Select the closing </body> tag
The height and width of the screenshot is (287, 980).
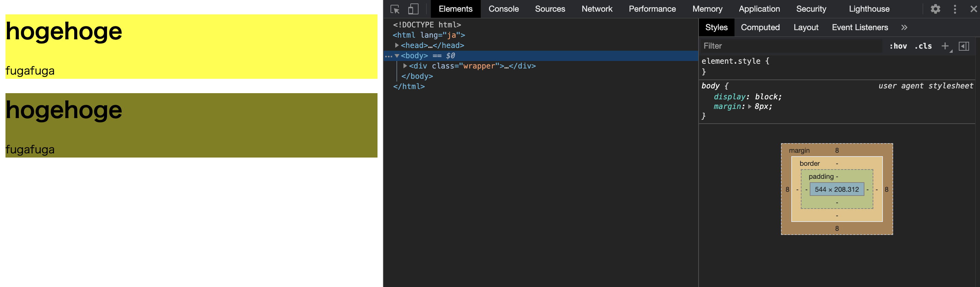pos(417,76)
